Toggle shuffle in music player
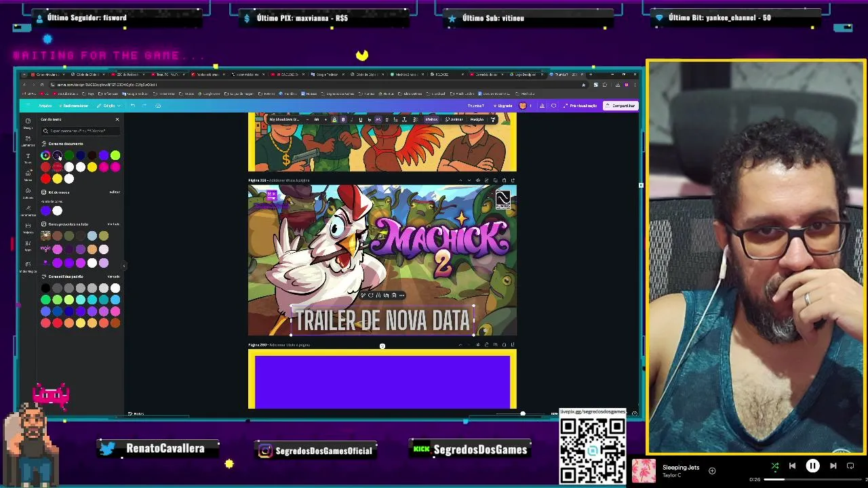This screenshot has width=868, height=488. click(775, 466)
